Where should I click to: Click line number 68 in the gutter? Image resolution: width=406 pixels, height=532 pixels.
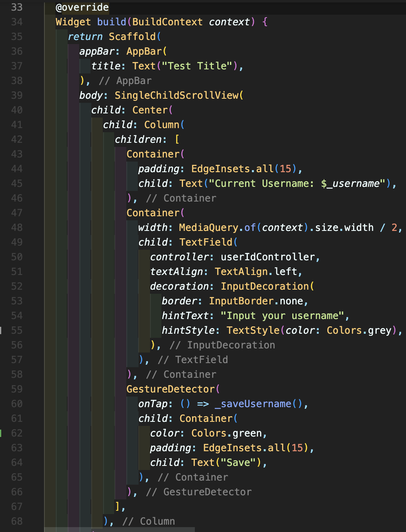click(x=17, y=521)
